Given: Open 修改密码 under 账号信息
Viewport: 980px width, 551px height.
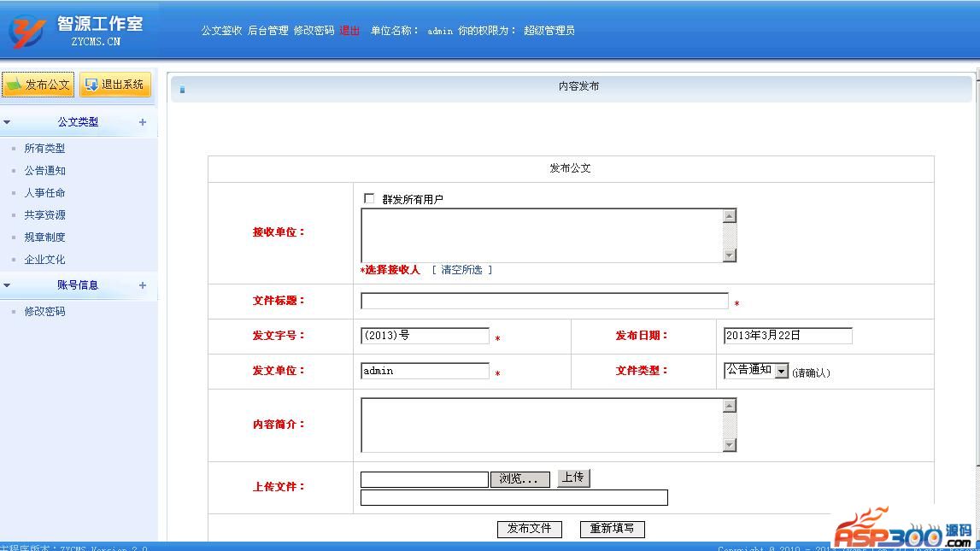Looking at the screenshot, I should 44,311.
